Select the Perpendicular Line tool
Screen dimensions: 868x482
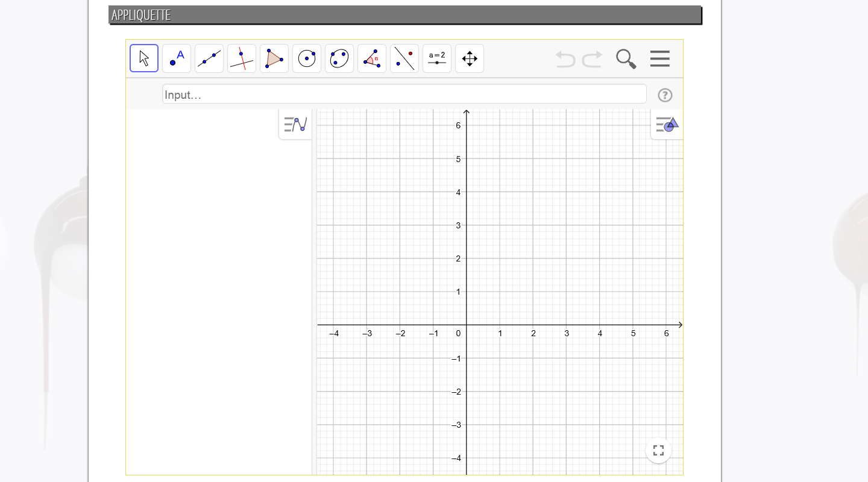242,58
